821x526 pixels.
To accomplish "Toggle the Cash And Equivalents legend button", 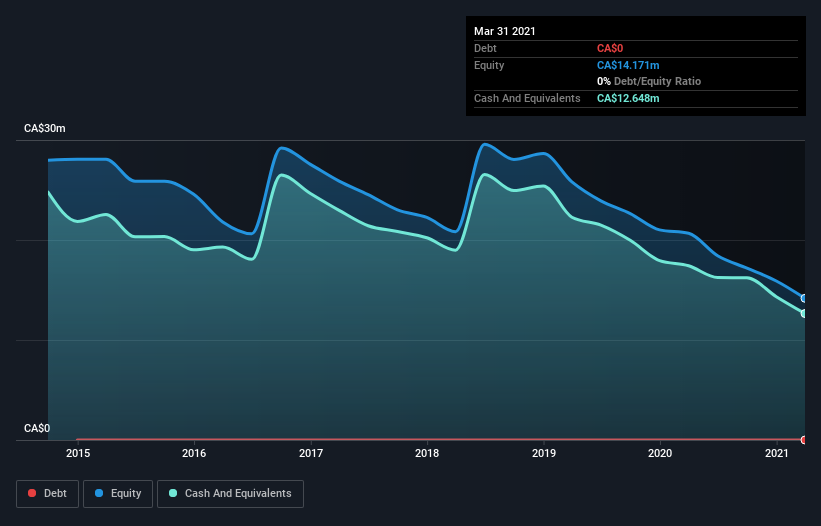I will tap(230, 494).
